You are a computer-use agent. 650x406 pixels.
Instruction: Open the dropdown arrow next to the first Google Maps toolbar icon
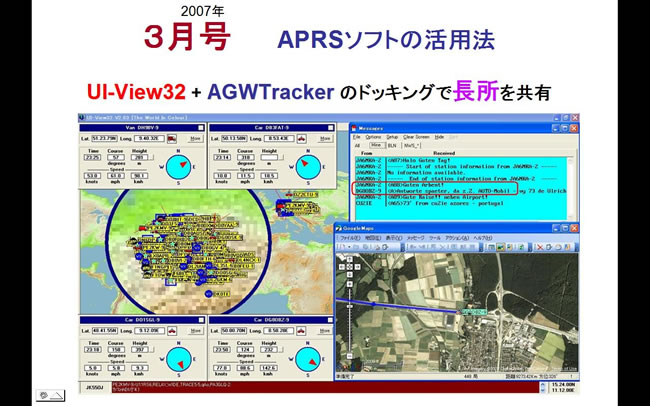[350, 247]
